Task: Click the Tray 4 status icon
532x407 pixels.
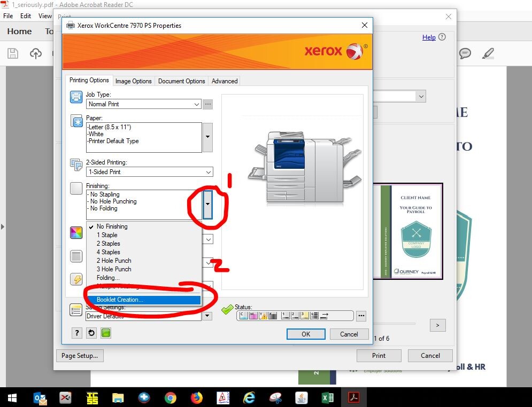Action: [314, 316]
